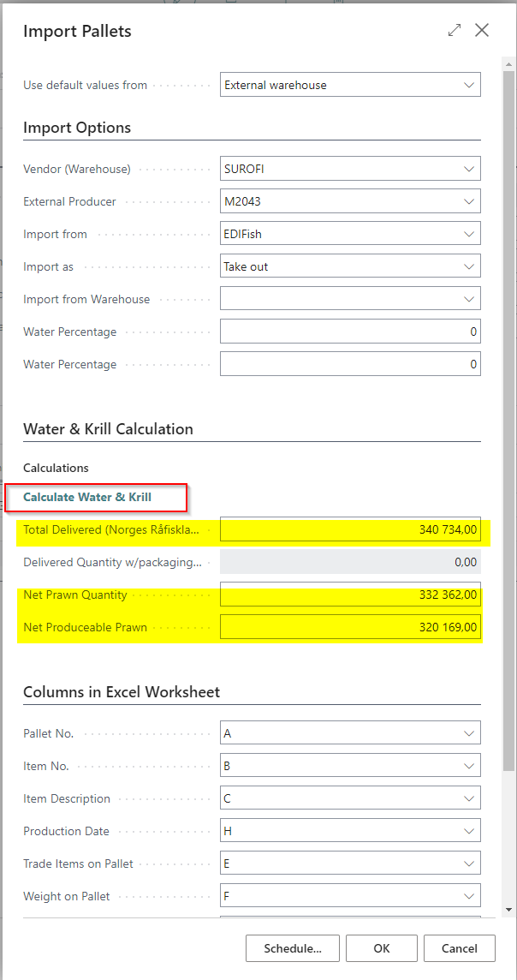Expand the Vendor (Warehouse) SUROFI dropdown
517x980 pixels.
pyautogui.click(x=349, y=169)
